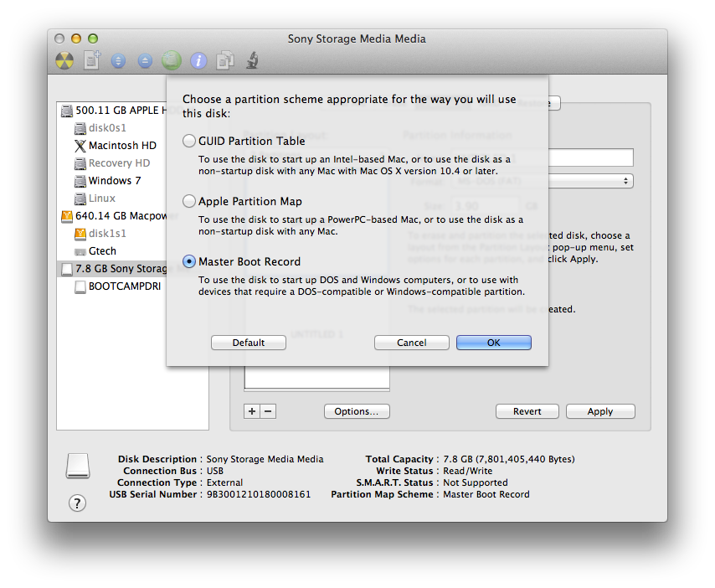The image size is (715, 588).
Task: Confirm partition scheme with OK
Action: [x=494, y=343]
